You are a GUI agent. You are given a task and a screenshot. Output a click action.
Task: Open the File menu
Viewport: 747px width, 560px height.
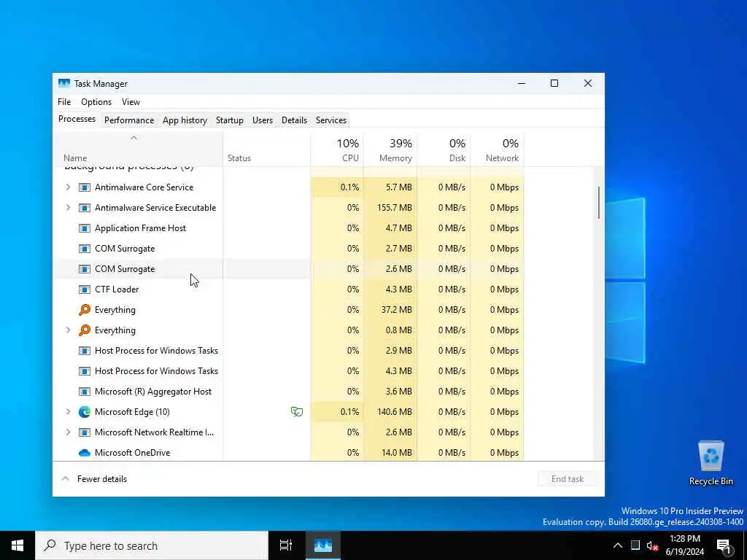pyautogui.click(x=64, y=102)
